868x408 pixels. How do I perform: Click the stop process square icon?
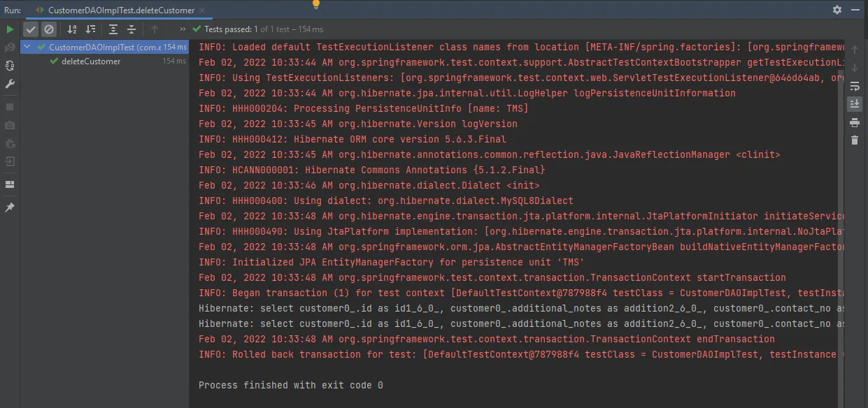point(10,107)
